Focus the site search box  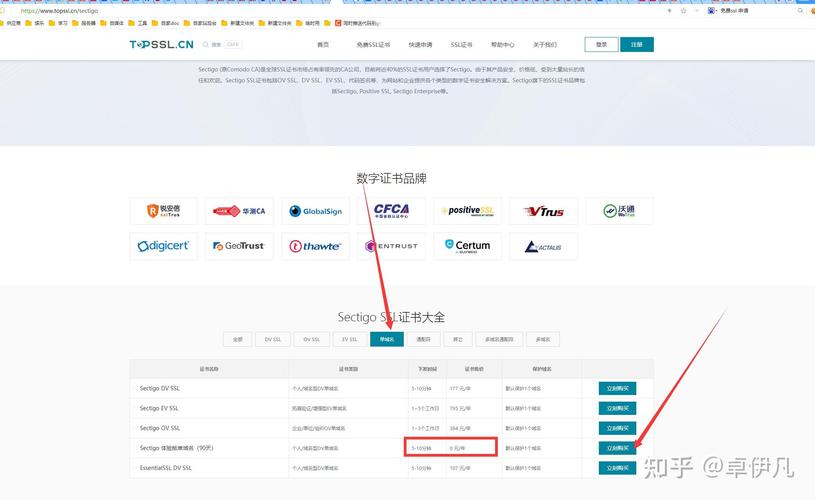pos(222,45)
